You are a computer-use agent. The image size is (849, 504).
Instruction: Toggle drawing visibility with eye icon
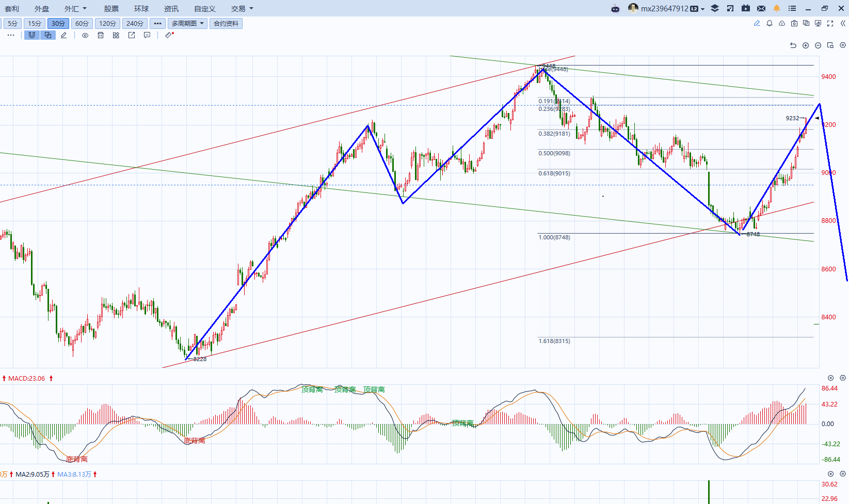click(x=85, y=35)
